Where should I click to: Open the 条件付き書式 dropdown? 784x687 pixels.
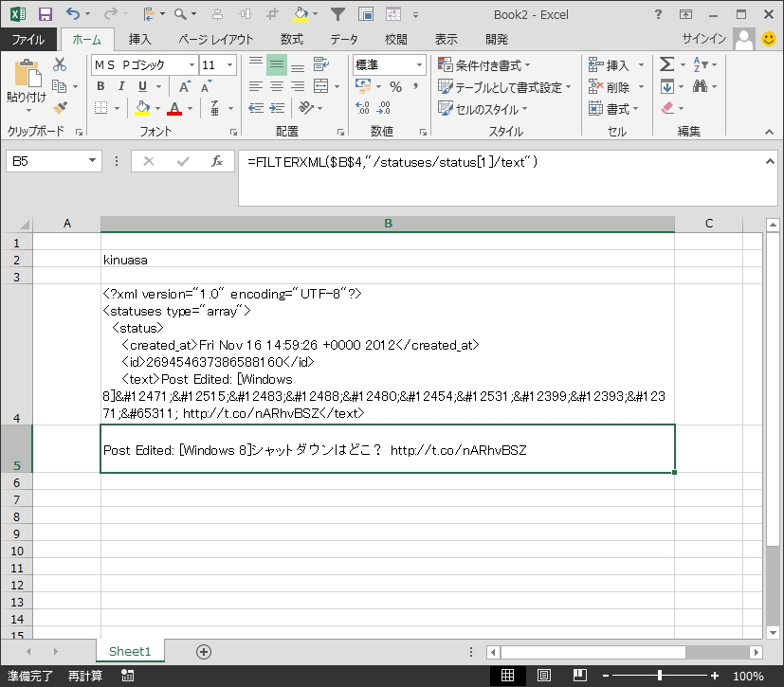pyautogui.click(x=483, y=65)
